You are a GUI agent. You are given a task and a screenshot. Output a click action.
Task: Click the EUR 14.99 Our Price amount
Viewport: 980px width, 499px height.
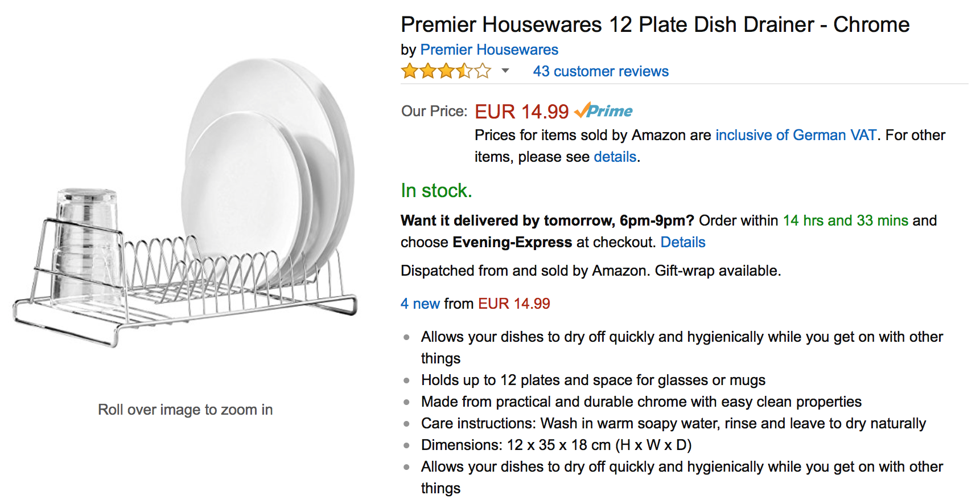pos(521,111)
